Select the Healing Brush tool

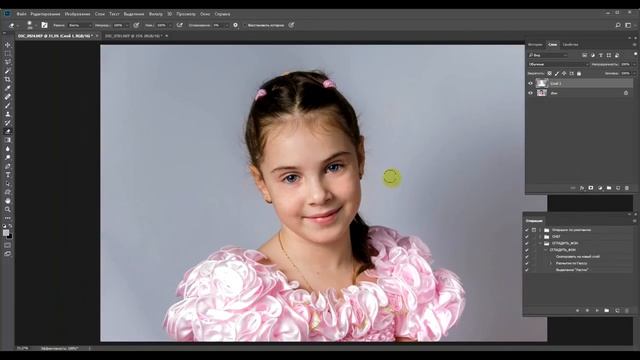tap(7, 97)
